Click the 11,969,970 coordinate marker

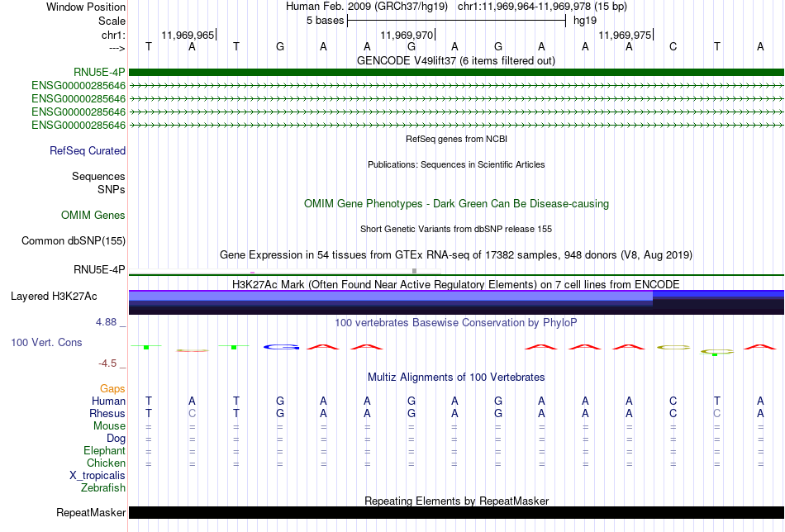click(x=407, y=35)
